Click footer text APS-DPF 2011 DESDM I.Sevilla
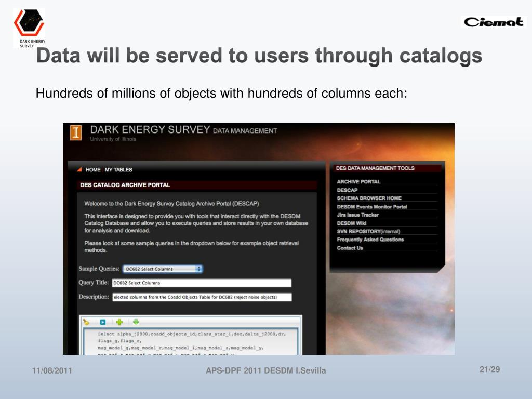 coord(265,370)
